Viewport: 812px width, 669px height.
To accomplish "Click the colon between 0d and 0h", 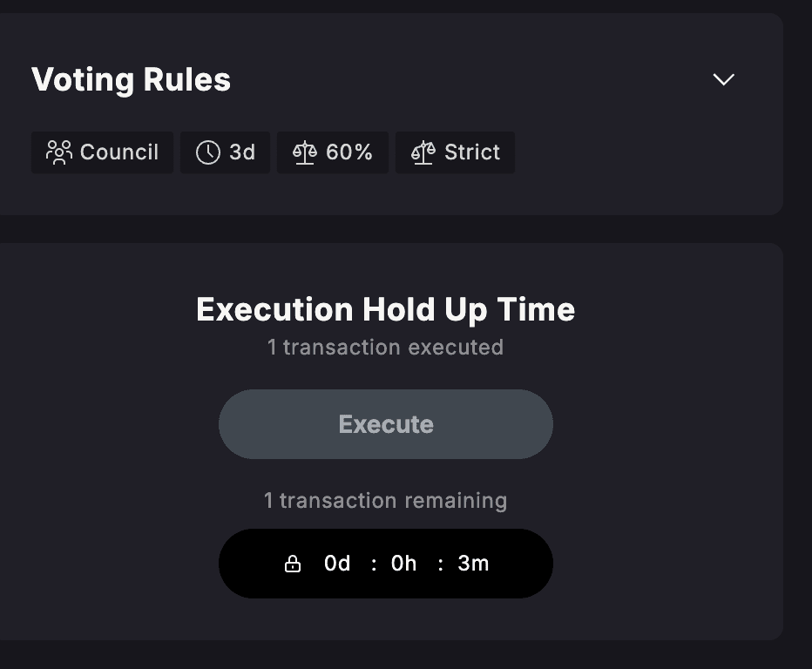I will point(374,564).
